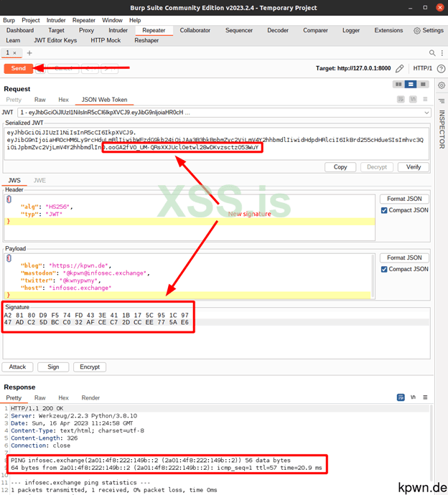
Task: Toggle request show non-printable \n icon
Action: pos(413,100)
